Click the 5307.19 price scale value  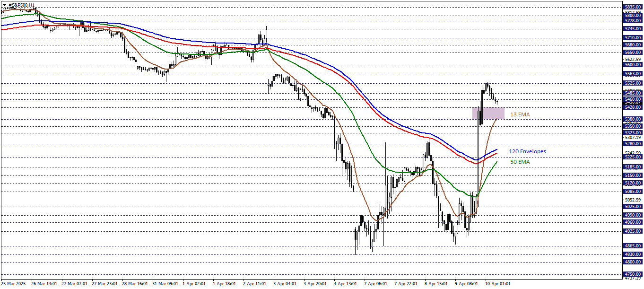[x=633, y=138]
